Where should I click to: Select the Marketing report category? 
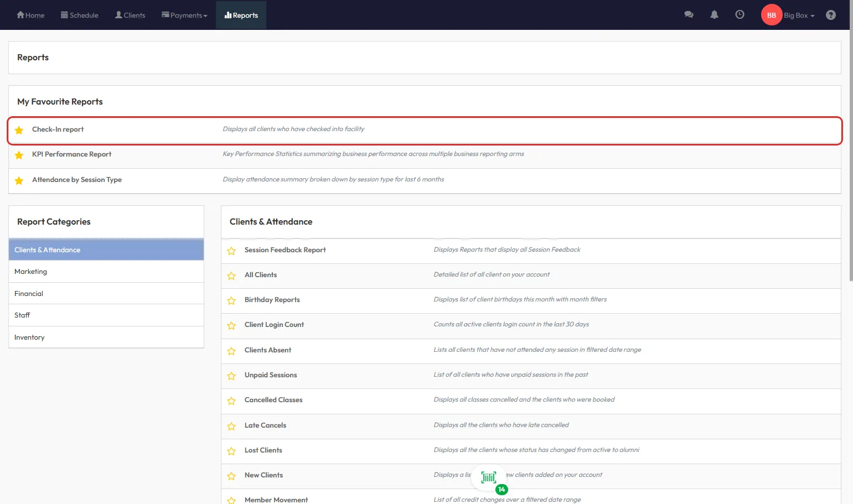(x=31, y=272)
